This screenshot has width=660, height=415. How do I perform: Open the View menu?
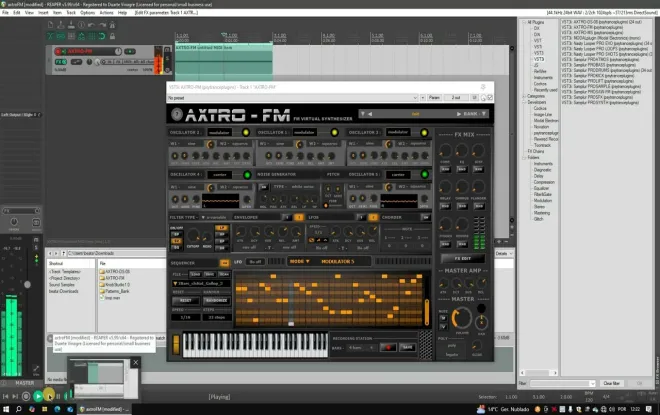29,13
